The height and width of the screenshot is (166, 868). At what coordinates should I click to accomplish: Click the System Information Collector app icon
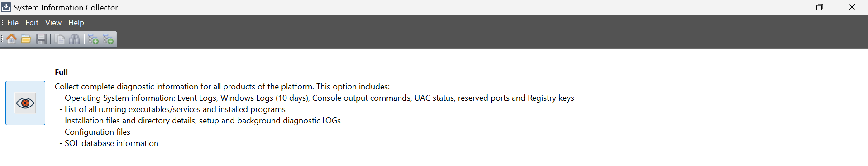point(6,7)
